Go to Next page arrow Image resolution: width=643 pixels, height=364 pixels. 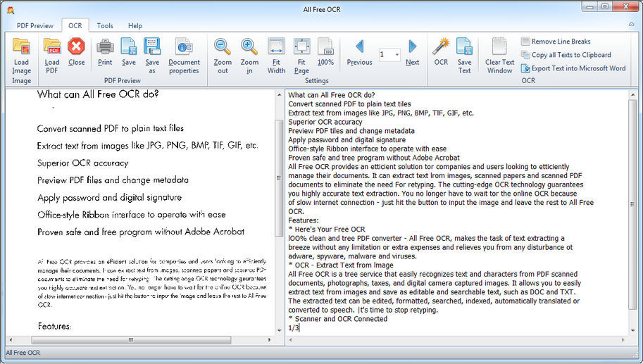(x=413, y=46)
